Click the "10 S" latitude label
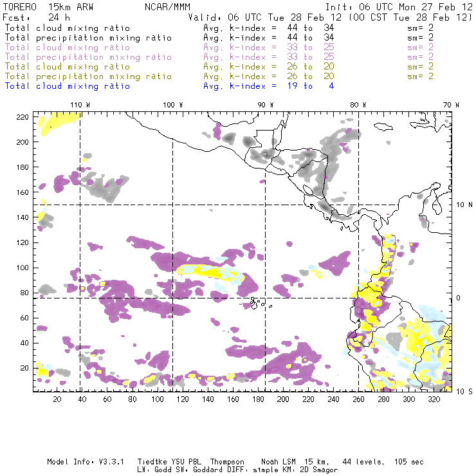The image size is (476, 476). tap(464, 392)
